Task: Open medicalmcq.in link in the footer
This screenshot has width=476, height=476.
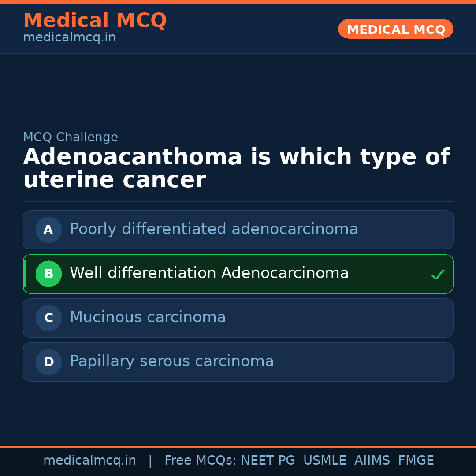Action: 89,461
